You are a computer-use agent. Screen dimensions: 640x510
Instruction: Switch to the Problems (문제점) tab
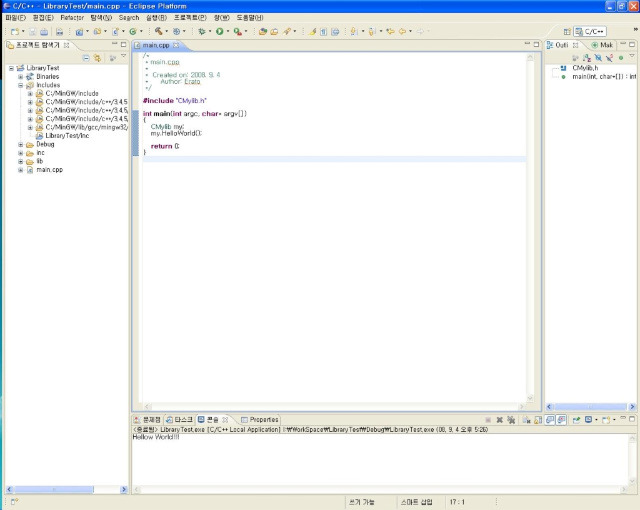tap(147, 419)
